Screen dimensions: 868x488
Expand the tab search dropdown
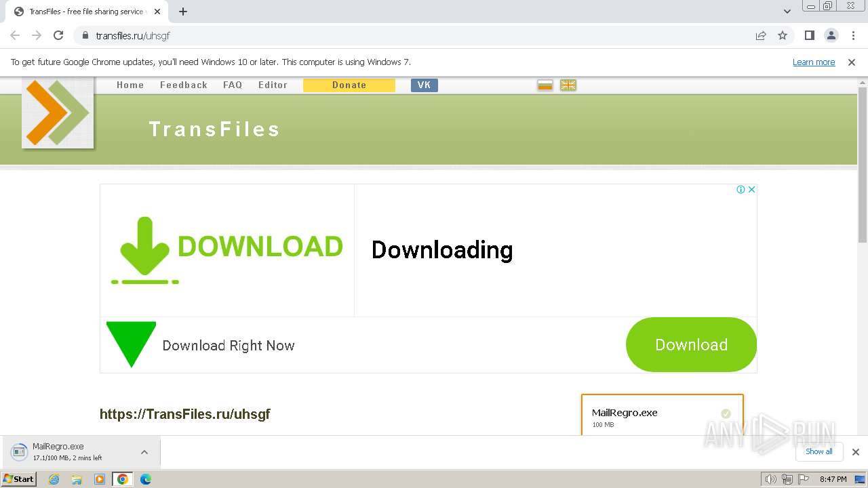pos(787,12)
